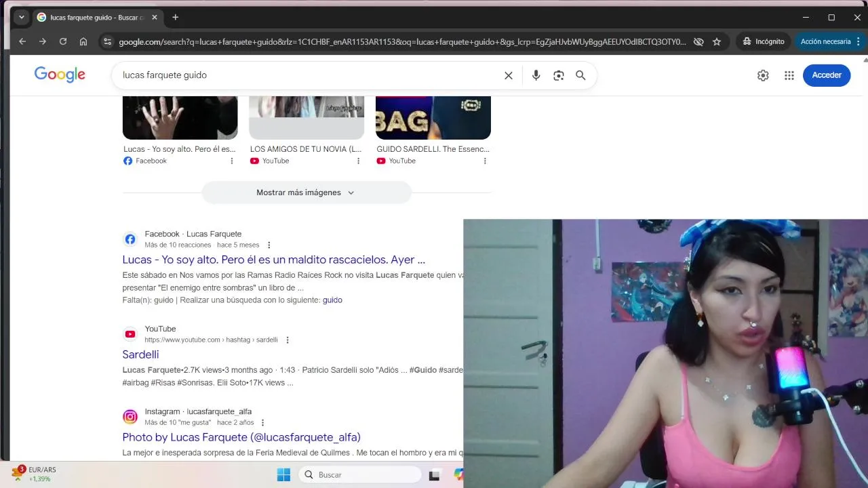
Task: Open the browser home page
Action: point(83,41)
